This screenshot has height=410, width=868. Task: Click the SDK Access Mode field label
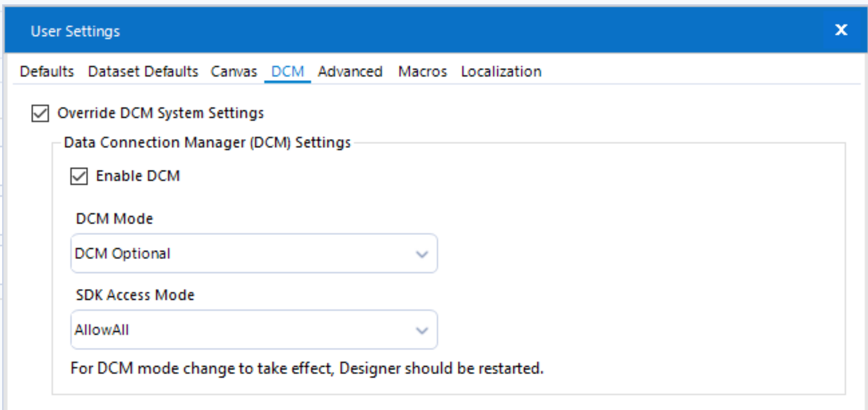coord(135,295)
